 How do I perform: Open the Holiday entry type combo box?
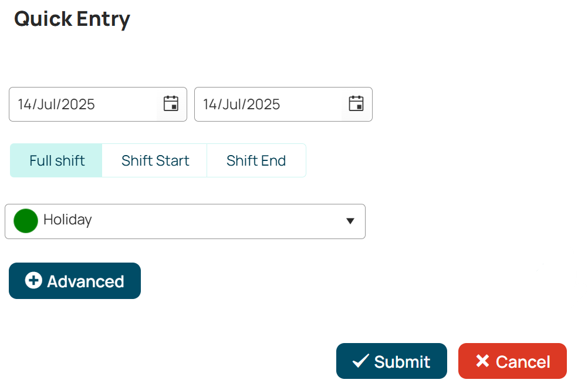(x=185, y=221)
